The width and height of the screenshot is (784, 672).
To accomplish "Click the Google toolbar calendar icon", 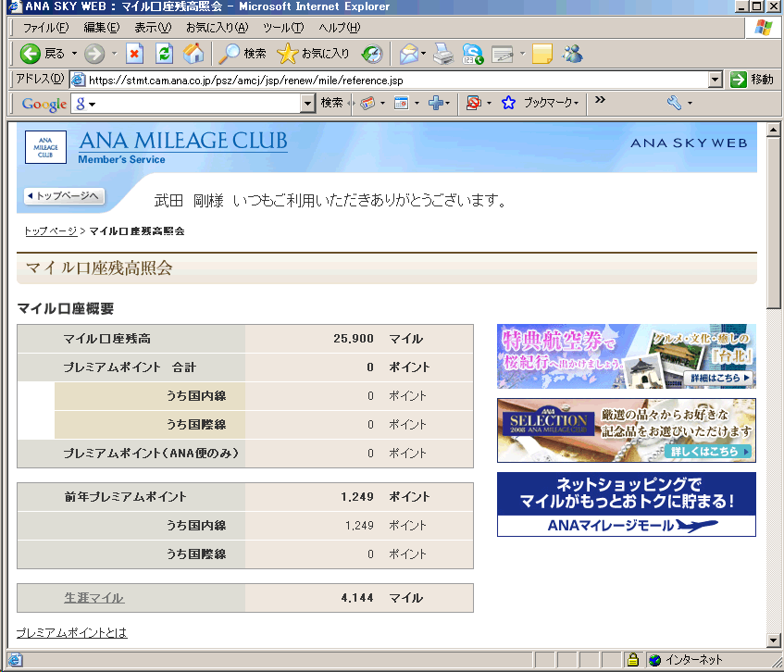I will [401, 103].
